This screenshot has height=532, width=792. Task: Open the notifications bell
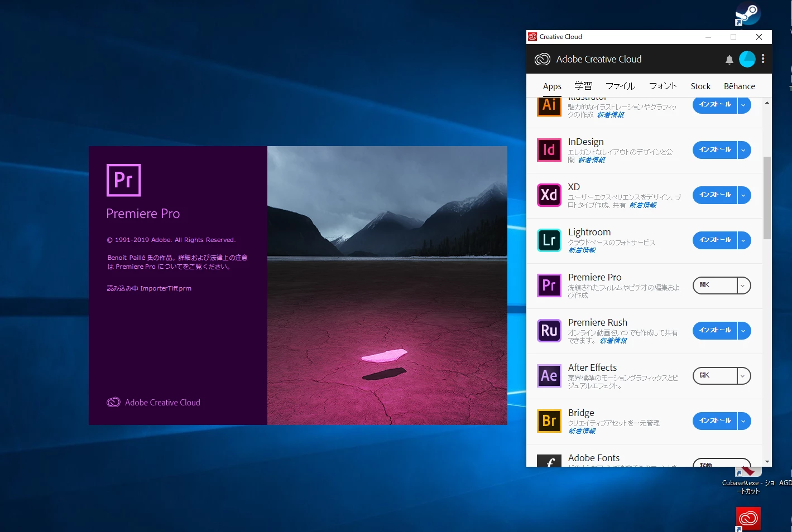point(729,60)
